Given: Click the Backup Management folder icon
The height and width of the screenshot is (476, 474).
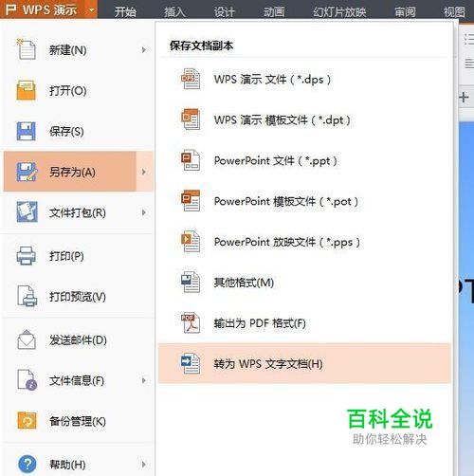Looking at the screenshot, I should [27, 420].
